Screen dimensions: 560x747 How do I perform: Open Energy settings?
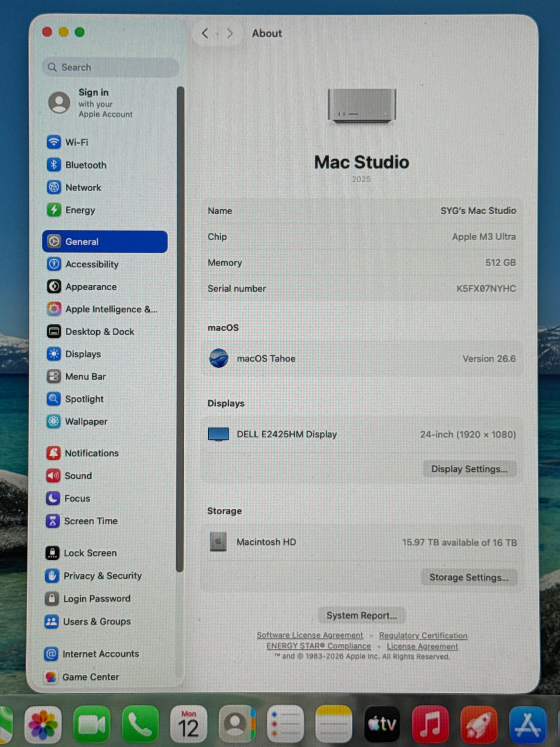pos(71,210)
